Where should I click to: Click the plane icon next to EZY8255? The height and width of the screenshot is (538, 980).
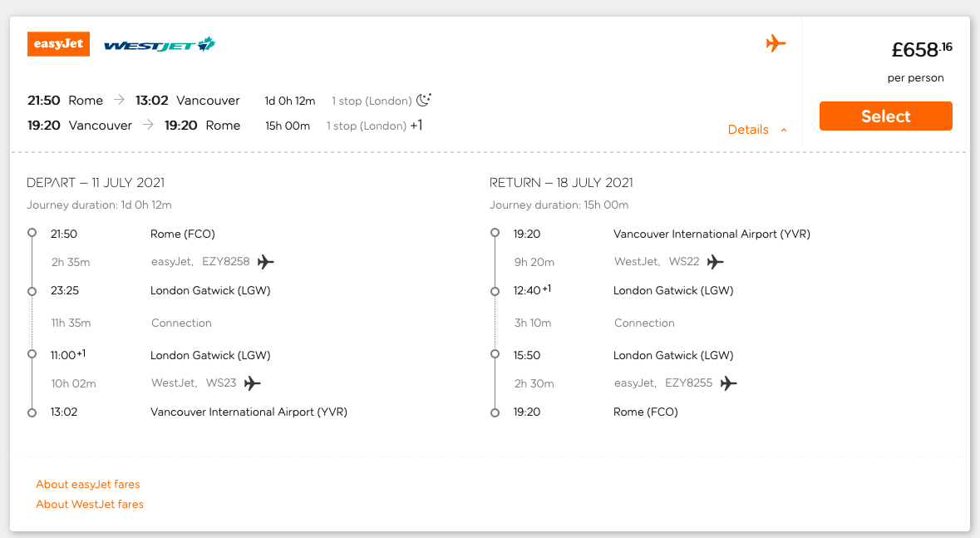pyautogui.click(x=728, y=383)
